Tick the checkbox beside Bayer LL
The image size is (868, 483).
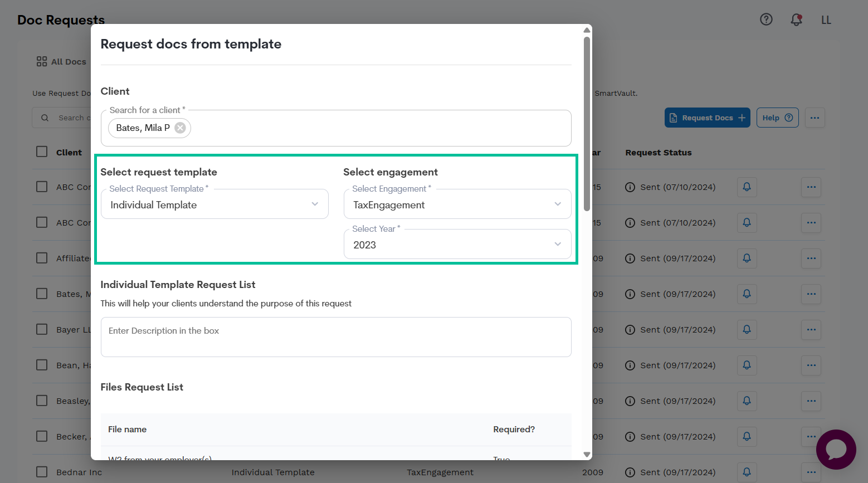click(41, 329)
